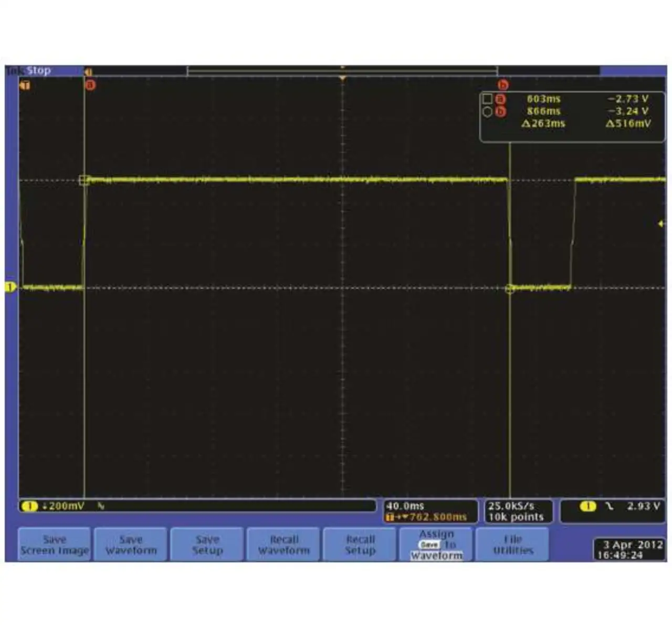The image size is (672, 625).
Task: Click the circle cursor b symbol in readout
Action: (487, 111)
